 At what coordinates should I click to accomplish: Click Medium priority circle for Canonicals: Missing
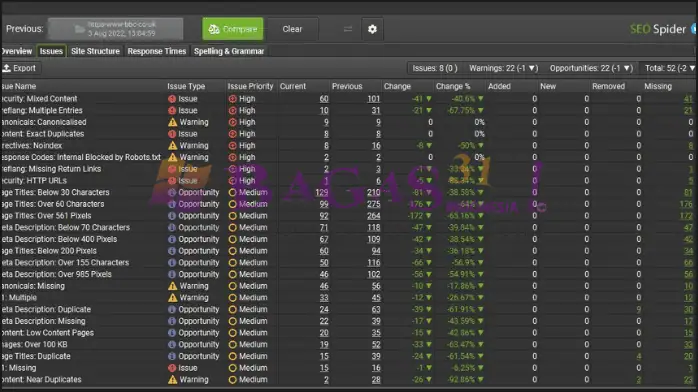(232, 286)
